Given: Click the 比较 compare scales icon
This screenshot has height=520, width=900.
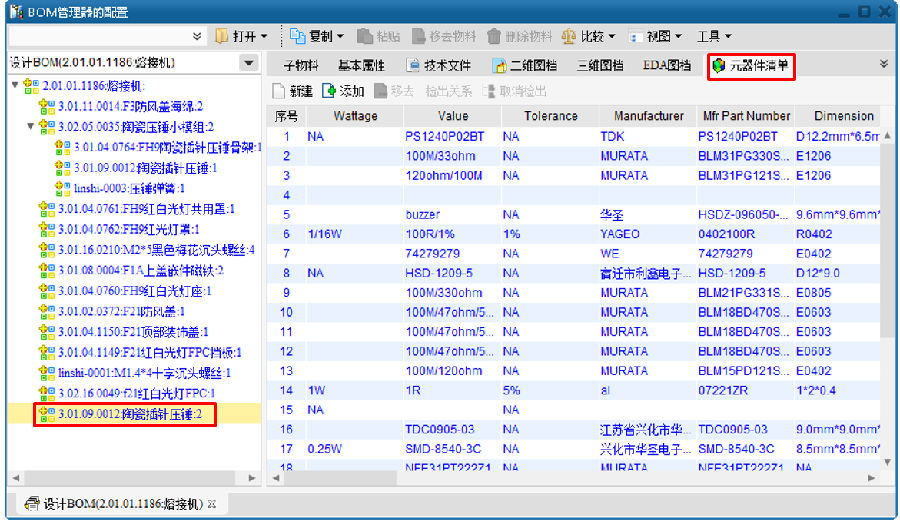Looking at the screenshot, I should tap(568, 36).
